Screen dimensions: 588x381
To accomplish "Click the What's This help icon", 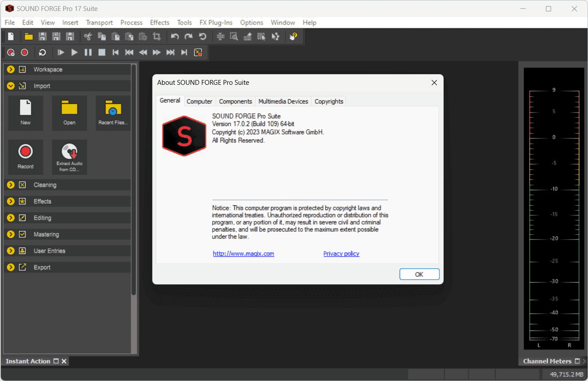I will pyautogui.click(x=293, y=36).
